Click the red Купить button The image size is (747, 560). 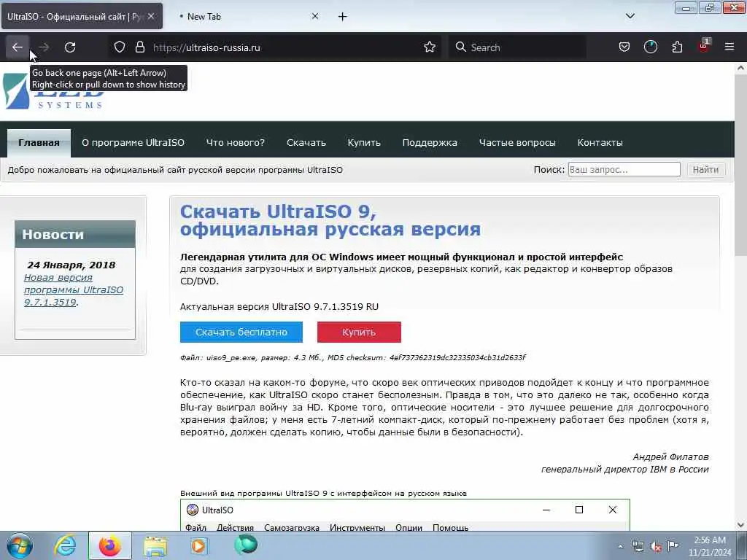pyautogui.click(x=359, y=332)
